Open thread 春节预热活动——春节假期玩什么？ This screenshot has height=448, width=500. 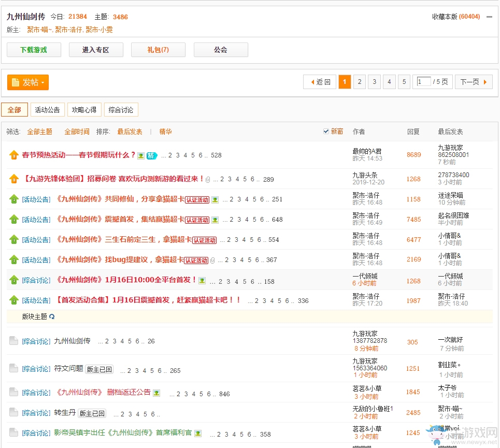[79, 155]
